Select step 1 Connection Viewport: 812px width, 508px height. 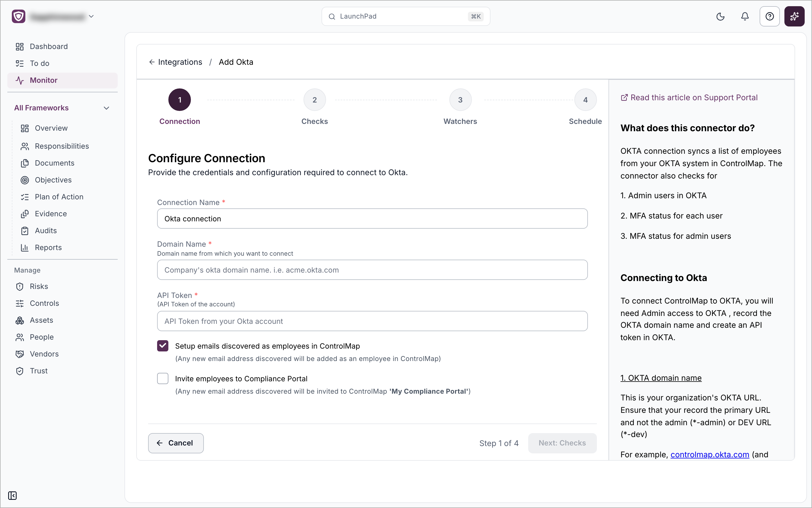point(179,100)
